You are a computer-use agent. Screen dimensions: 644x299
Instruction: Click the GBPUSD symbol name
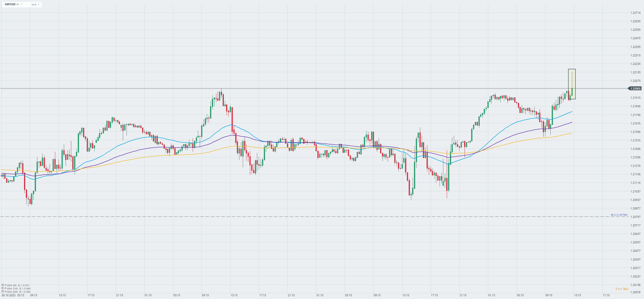coord(10,4)
